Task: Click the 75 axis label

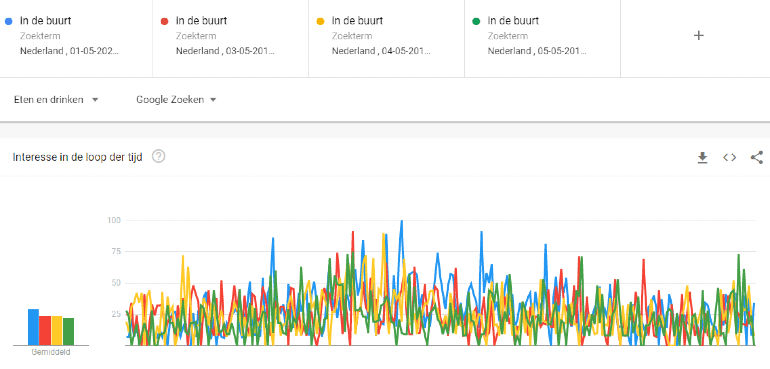Action: point(116,251)
